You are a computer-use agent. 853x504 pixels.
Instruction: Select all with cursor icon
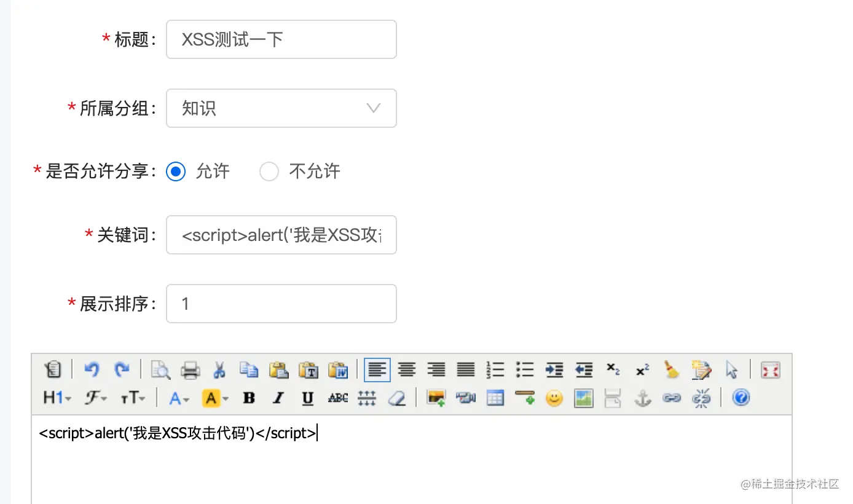click(x=731, y=369)
